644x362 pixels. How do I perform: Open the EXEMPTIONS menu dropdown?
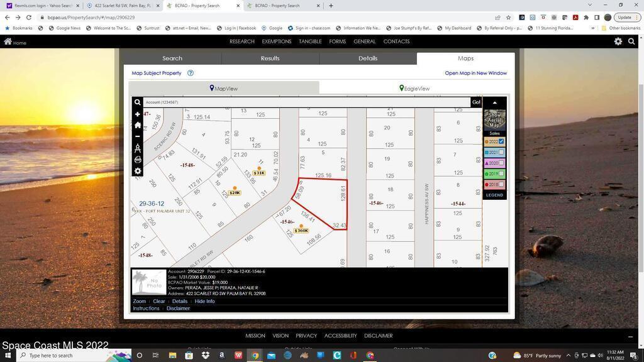[x=277, y=41]
